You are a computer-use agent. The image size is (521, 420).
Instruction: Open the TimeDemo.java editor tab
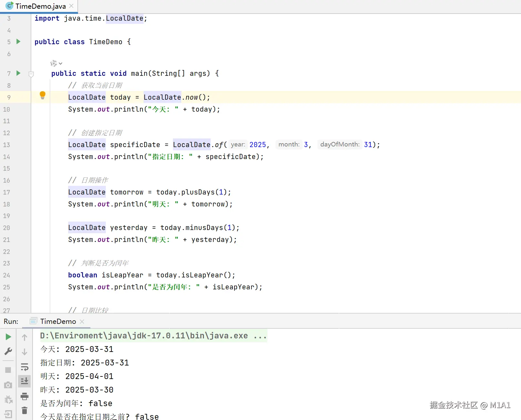tap(39, 6)
